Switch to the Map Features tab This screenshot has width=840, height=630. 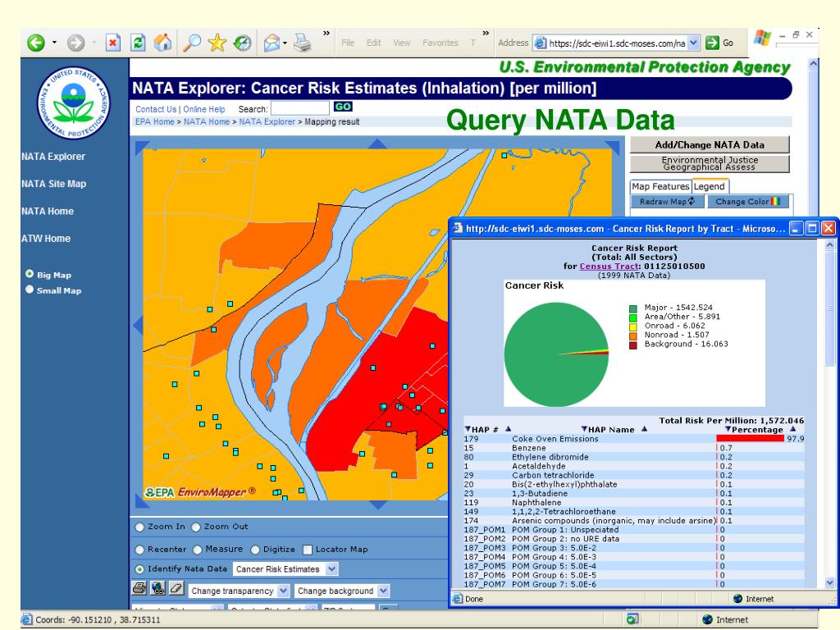660,186
